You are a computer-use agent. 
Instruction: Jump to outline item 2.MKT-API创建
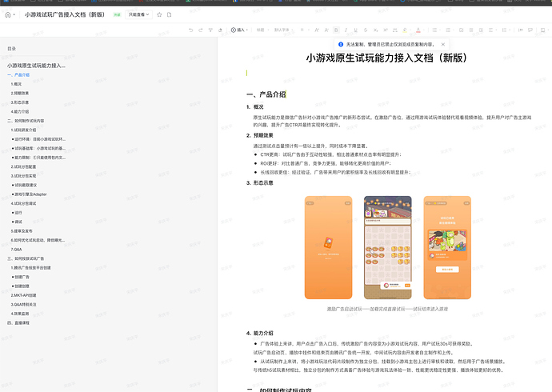point(23,295)
